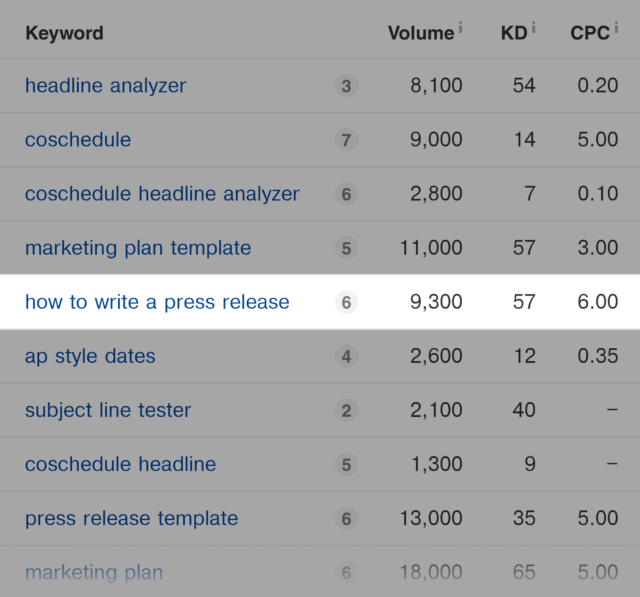The height and width of the screenshot is (597, 640).
Task: Select CPC value 0.10
Action: coord(598,194)
